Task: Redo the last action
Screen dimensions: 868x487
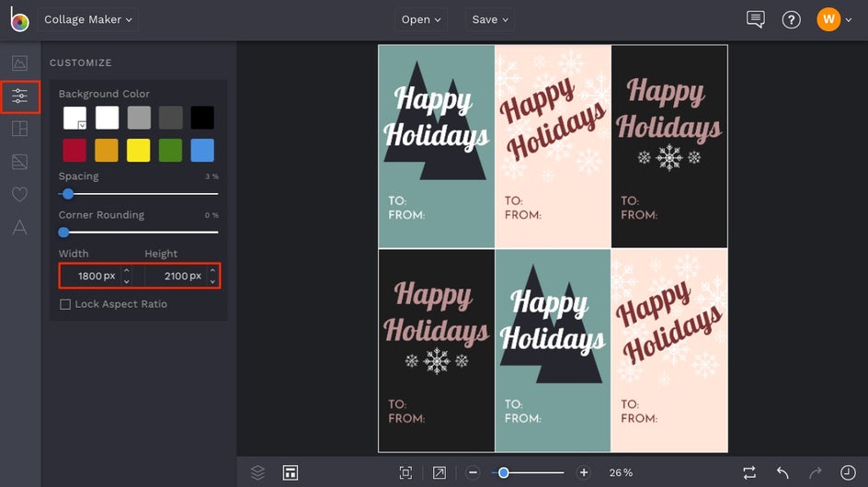Action: pyautogui.click(x=816, y=472)
